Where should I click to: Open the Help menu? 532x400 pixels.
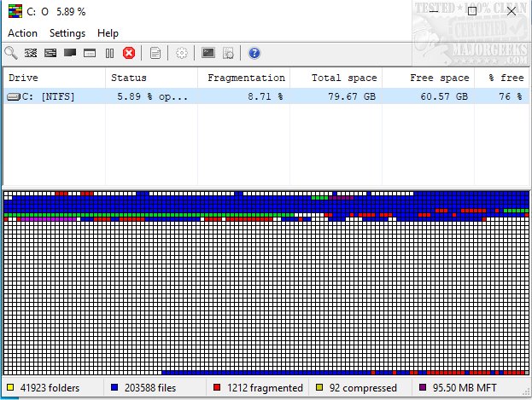pyautogui.click(x=108, y=33)
